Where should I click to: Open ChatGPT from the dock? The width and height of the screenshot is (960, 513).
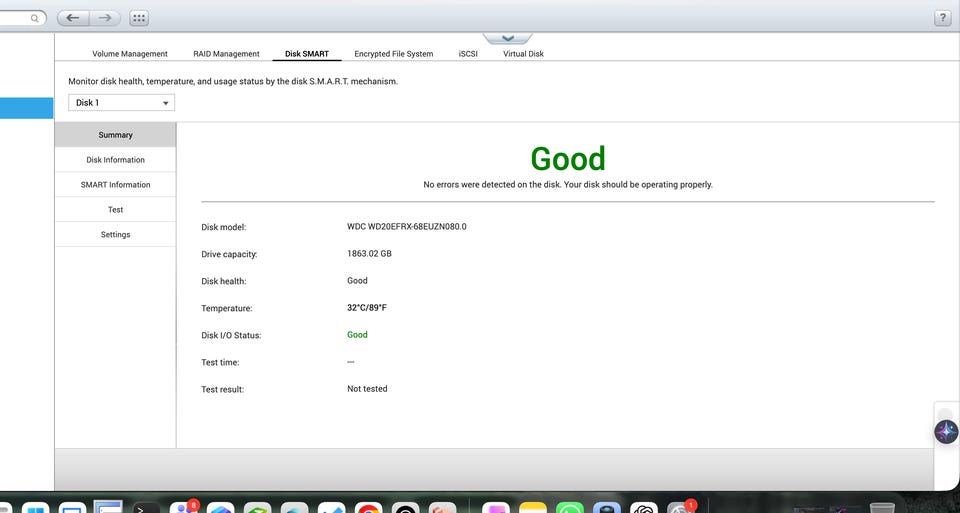644,507
